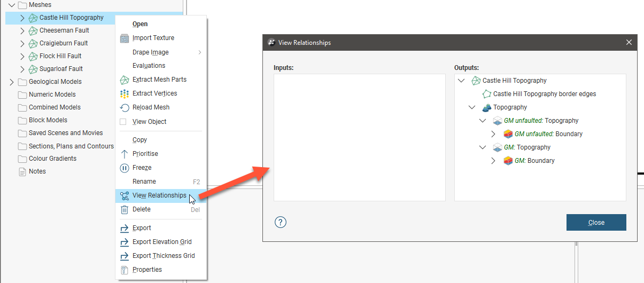Click the Reload Mesh icon
Viewport: 644px width, 283px height.
click(124, 107)
